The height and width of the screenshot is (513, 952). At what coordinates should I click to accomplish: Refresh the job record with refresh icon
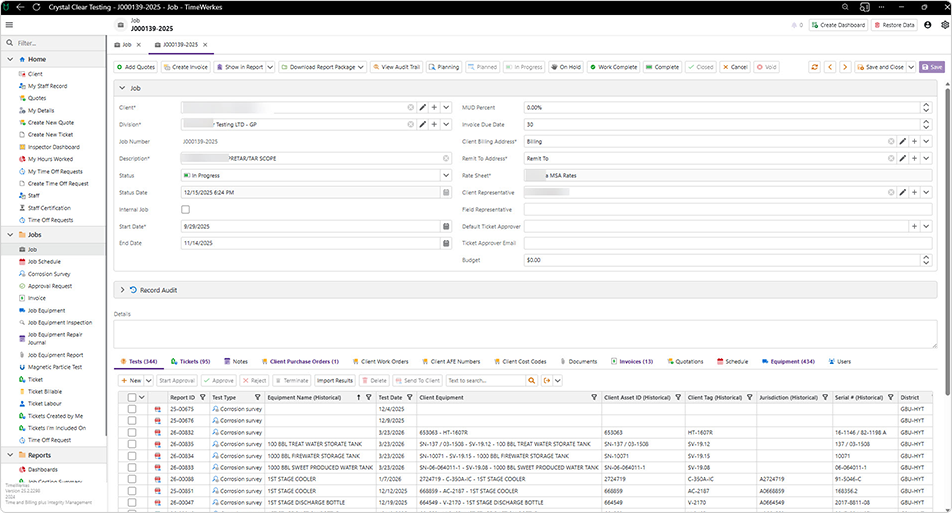coord(815,67)
